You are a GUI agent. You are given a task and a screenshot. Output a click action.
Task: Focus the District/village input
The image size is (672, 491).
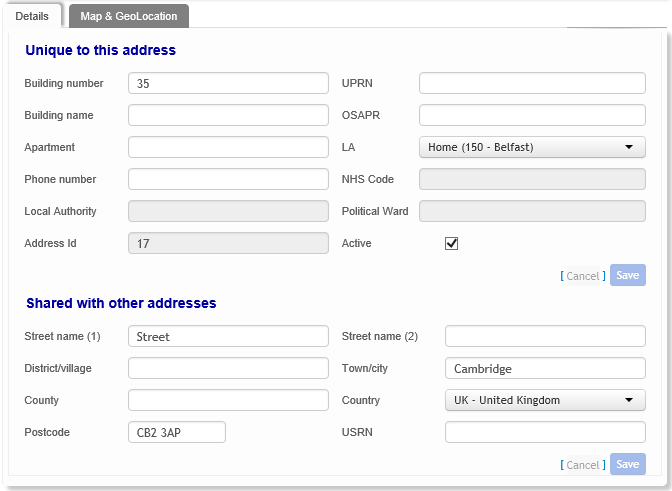228,368
